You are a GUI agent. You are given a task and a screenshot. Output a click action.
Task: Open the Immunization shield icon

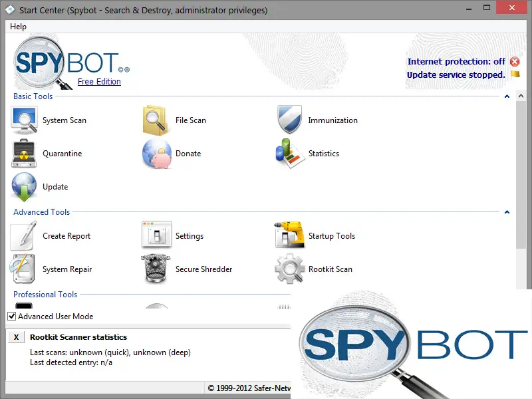289,120
